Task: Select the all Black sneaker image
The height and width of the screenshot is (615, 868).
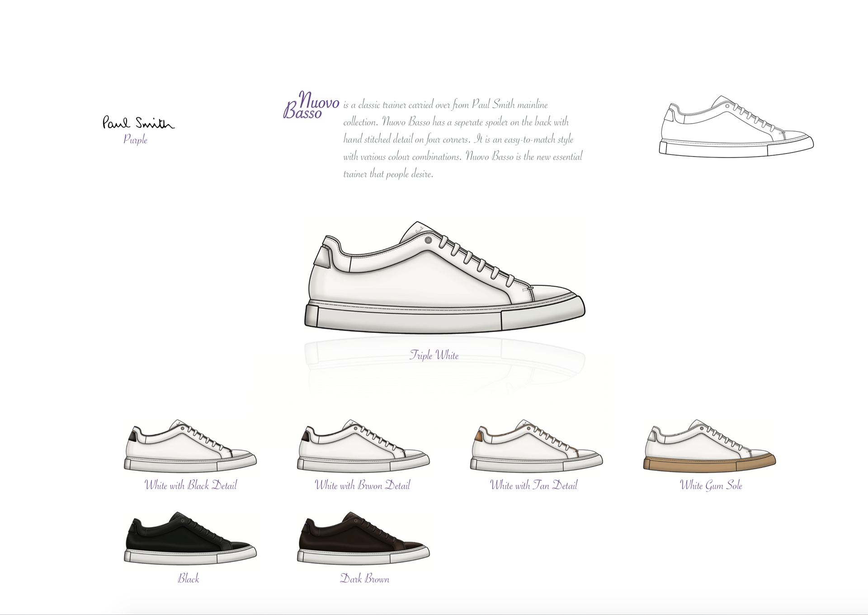Action: [x=190, y=539]
